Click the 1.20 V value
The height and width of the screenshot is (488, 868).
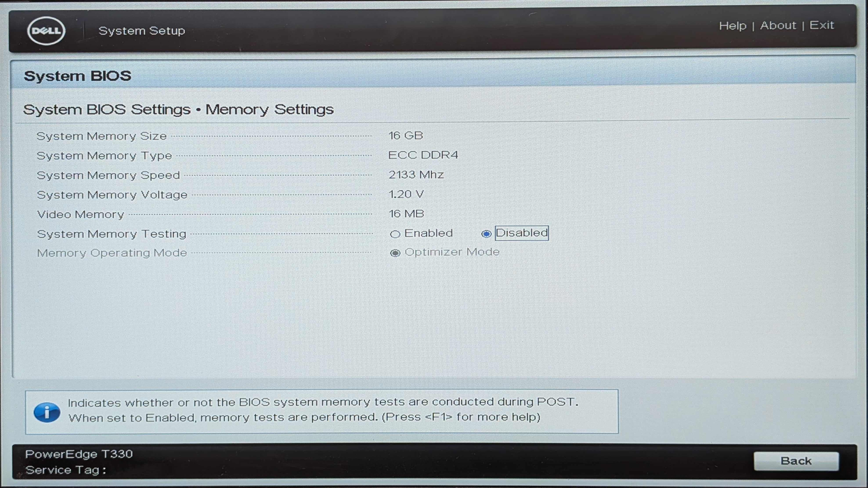pyautogui.click(x=406, y=194)
